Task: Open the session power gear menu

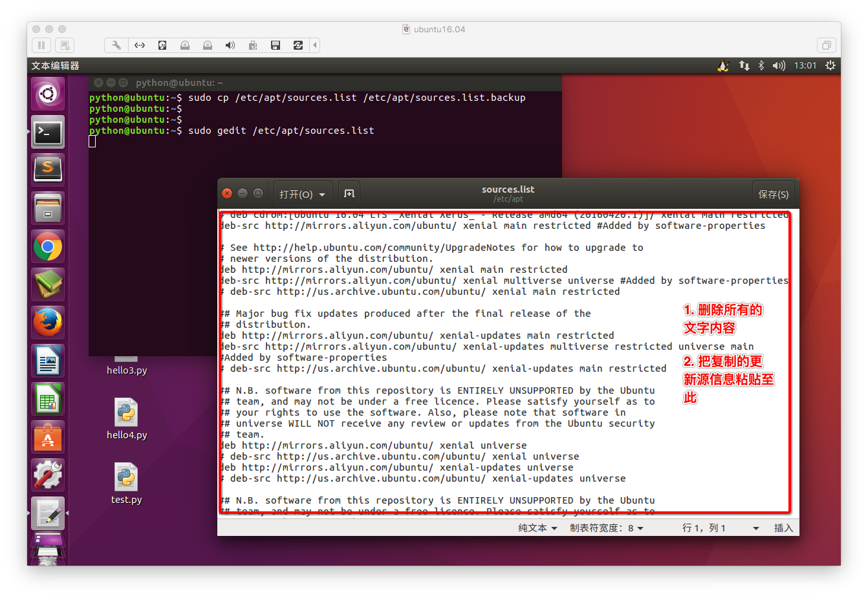Action: coord(830,66)
